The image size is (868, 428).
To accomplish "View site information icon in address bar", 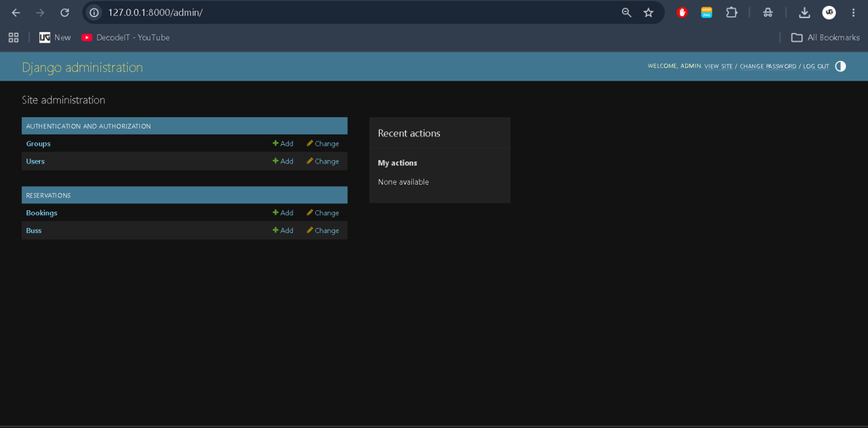I will [94, 12].
